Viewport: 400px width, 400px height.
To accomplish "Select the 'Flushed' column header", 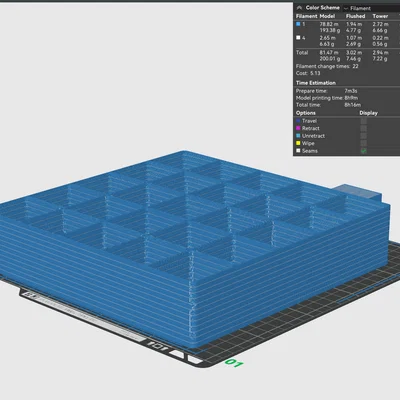I will click(x=355, y=16).
